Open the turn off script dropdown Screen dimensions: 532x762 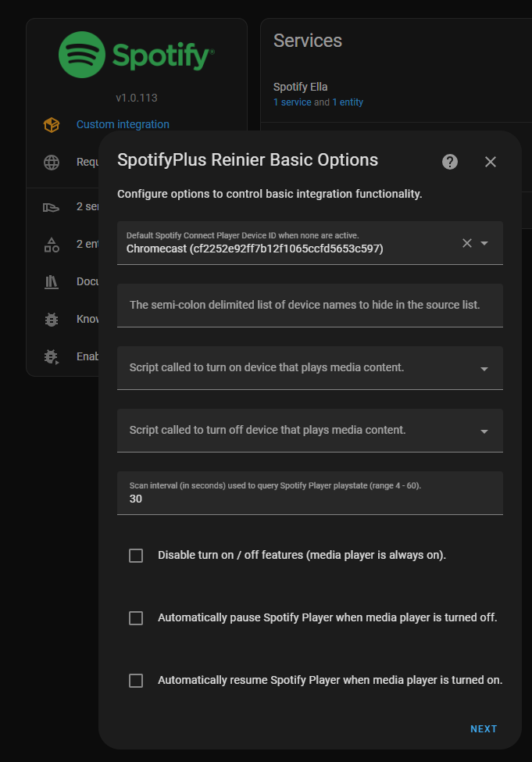(484, 431)
